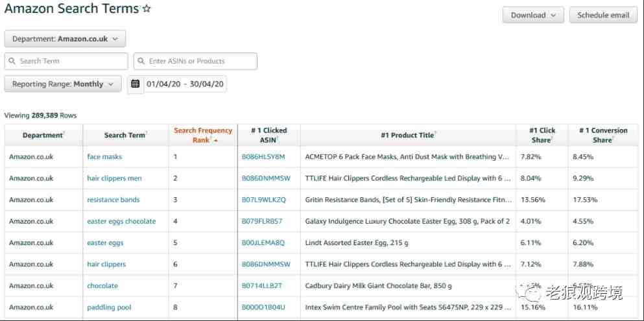Open the hair clippers men search term link

coord(114,178)
